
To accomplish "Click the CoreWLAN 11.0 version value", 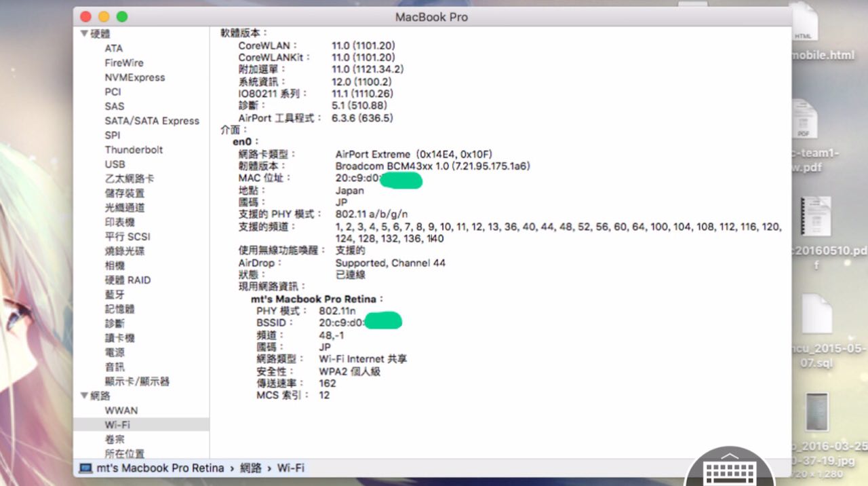I will coord(363,45).
